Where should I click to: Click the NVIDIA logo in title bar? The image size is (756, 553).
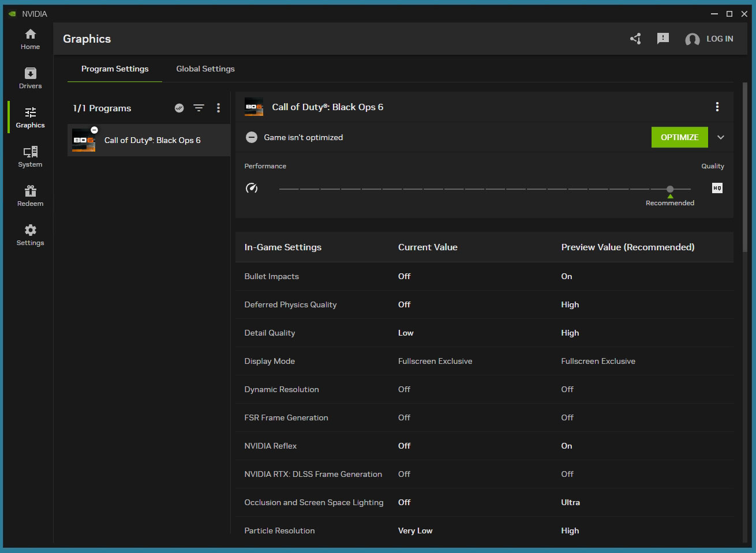pyautogui.click(x=12, y=14)
